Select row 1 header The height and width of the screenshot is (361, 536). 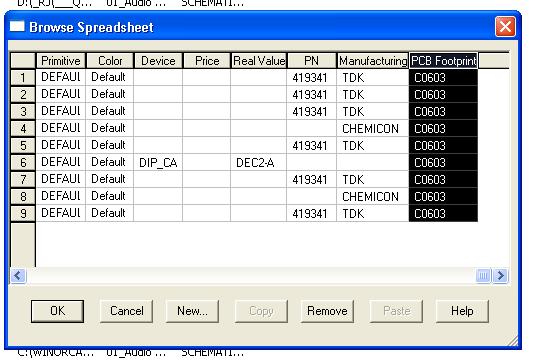point(23,78)
